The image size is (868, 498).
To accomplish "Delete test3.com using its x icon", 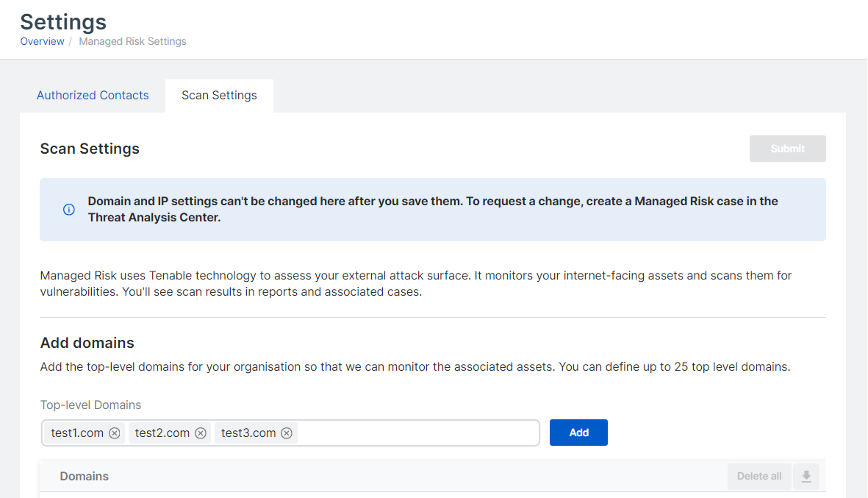I will click(287, 433).
